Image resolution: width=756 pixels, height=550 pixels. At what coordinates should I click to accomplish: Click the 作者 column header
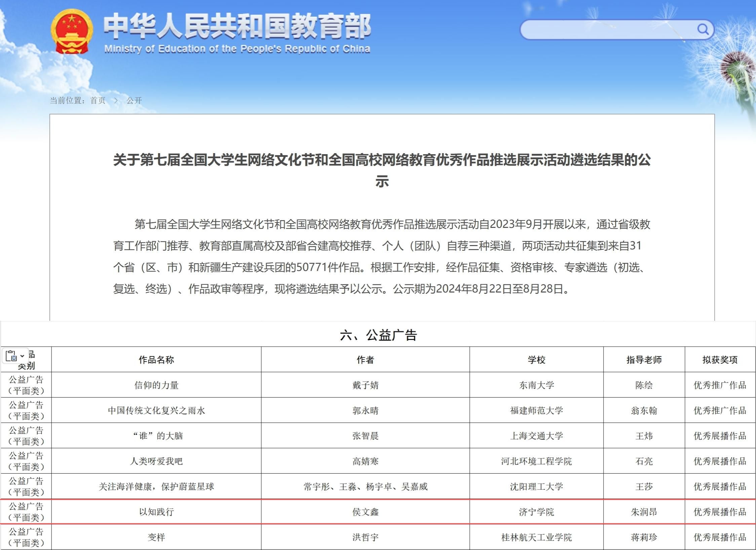(x=365, y=360)
